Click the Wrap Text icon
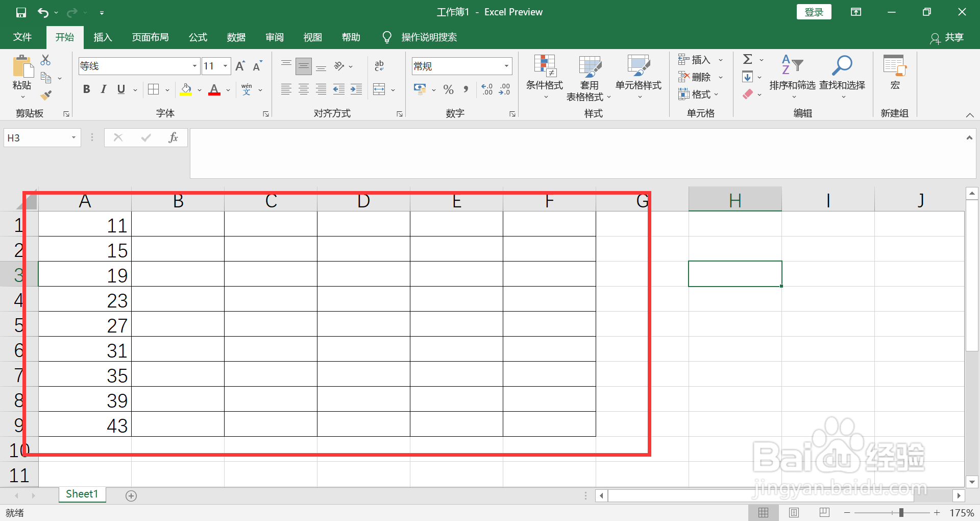This screenshot has height=521, width=980. [379, 66]
